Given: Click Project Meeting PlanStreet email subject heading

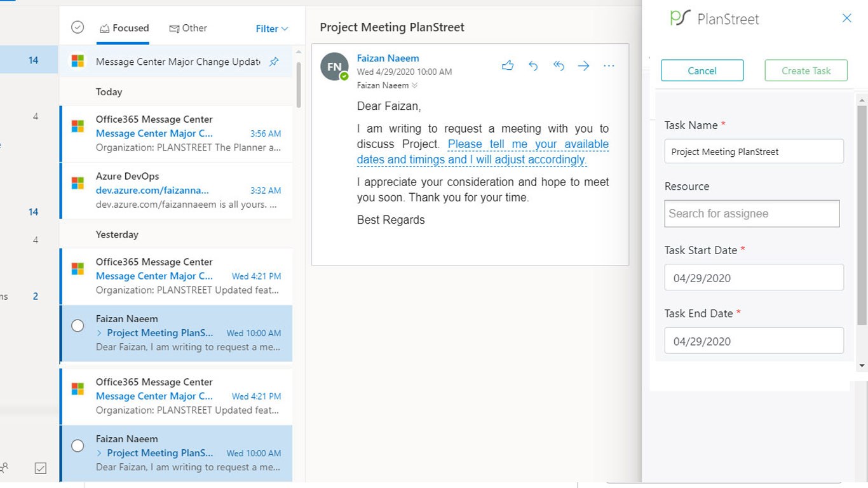Looking at the screenshot, I should (x=392, y=27).
